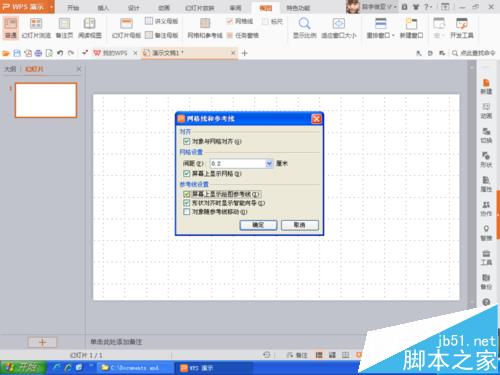Viewport: 500px width, 375px height.
Task: Open the 特色功能 ribbon tab
Action: click(298, 7)
